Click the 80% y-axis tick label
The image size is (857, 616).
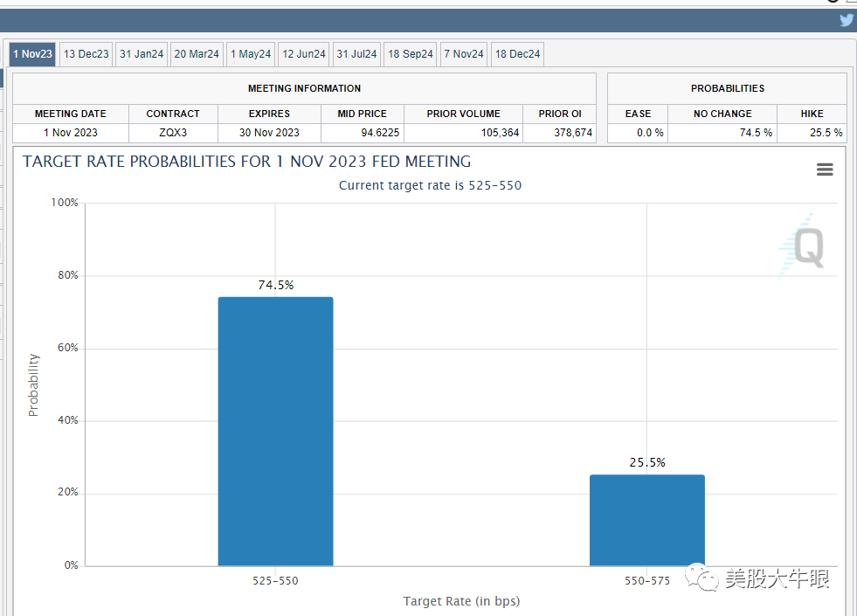[x=68, y=275]
